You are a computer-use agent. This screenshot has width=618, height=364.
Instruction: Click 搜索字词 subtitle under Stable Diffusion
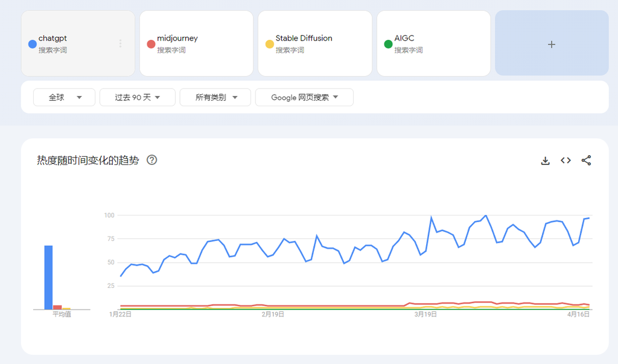(290, 50)
